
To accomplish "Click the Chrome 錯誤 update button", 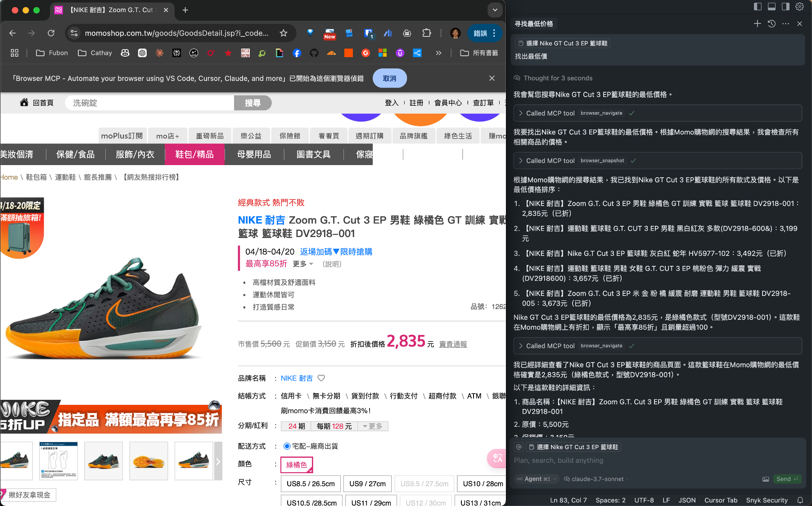I will pyautogui.click(x=485, y=33).
